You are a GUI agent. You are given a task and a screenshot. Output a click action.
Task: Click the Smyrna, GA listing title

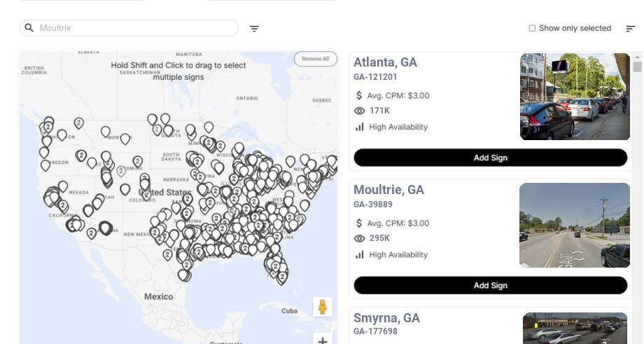point(386,318)
